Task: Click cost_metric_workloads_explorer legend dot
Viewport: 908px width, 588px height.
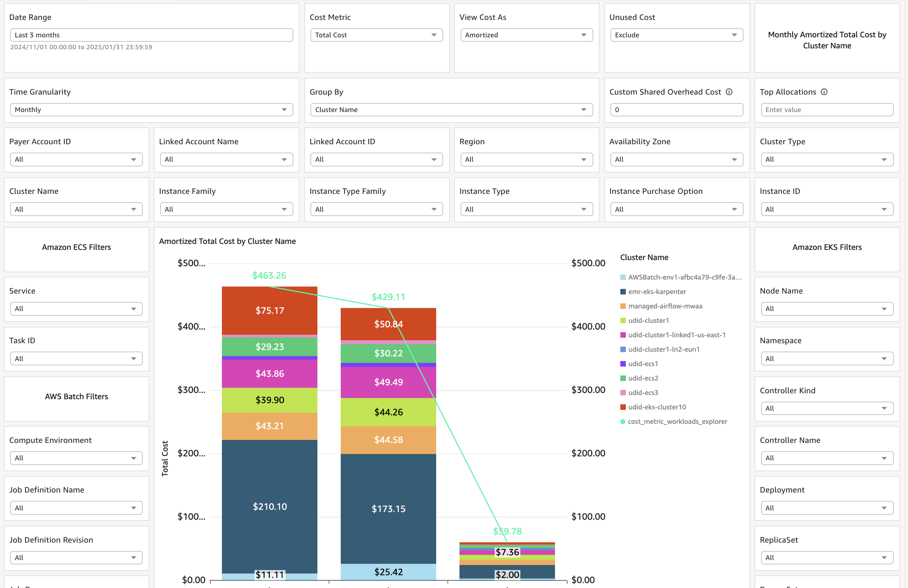Action: click(623, 422)
